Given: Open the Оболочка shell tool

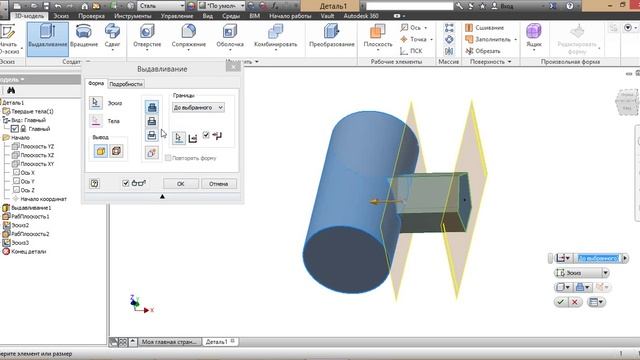Looking at the screenshot, I should coord(230,37).
